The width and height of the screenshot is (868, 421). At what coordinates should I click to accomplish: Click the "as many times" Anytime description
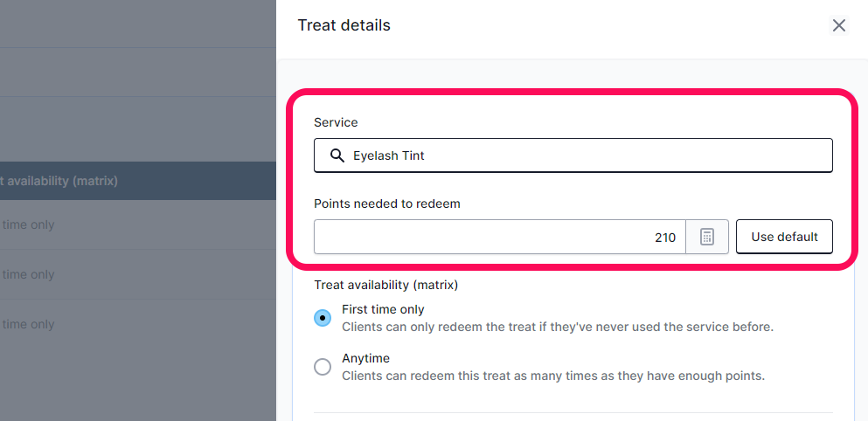pyautogui.click(x=553, y=376)
